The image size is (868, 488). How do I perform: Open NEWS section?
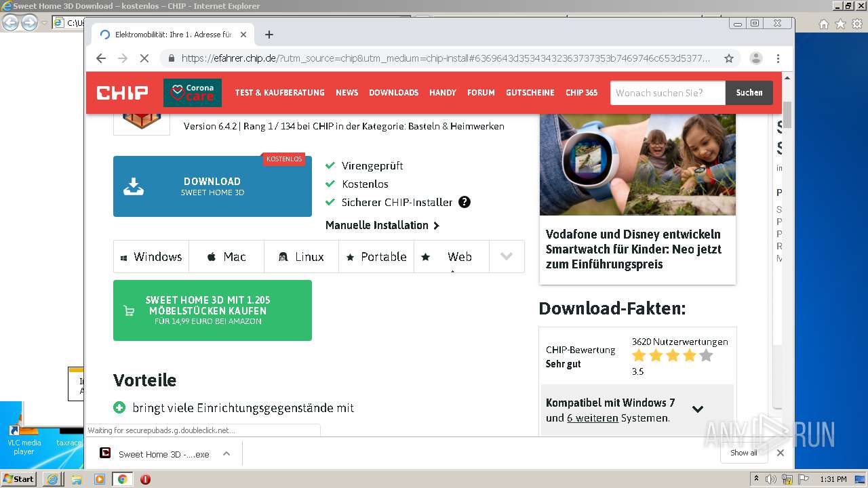click(347, 93)
